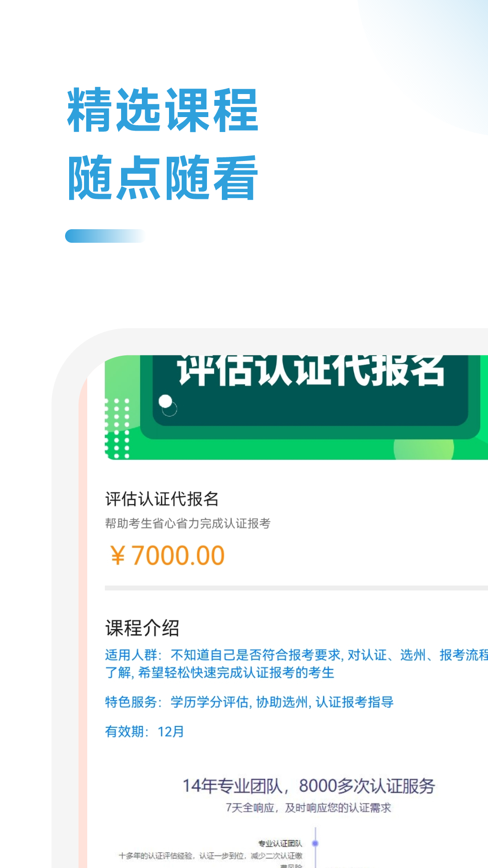
Task: Click the yen symbol before the price
Action: coord(117,556)
